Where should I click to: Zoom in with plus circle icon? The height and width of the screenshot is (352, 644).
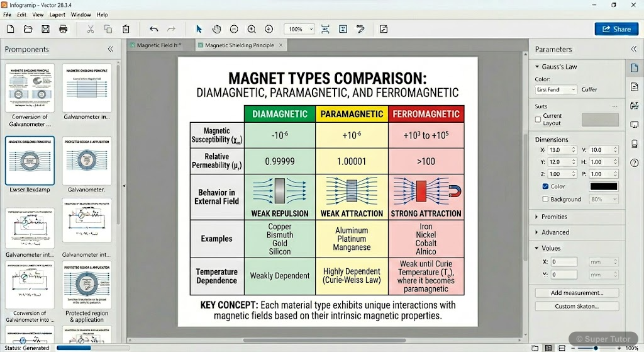coord(269,29)
